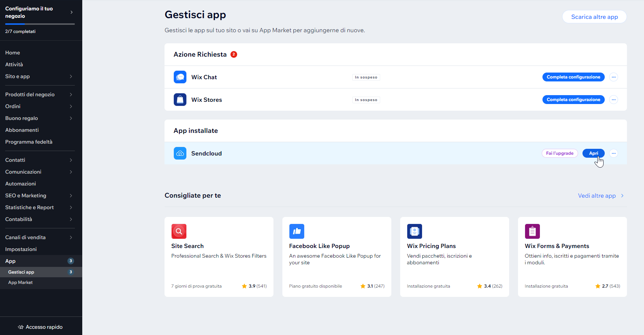Expand the Canali di vendita submenu
This screenshot has height=335, width=644.
click(x=71, y=237)
